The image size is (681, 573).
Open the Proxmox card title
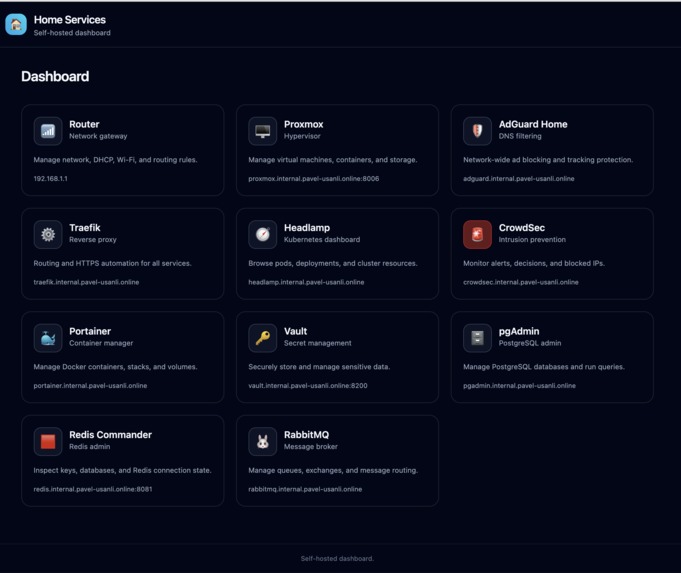[x=304, y=124]
